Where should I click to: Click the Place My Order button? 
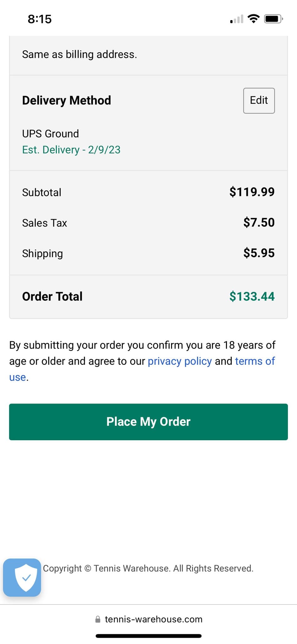tap(148, 422)
